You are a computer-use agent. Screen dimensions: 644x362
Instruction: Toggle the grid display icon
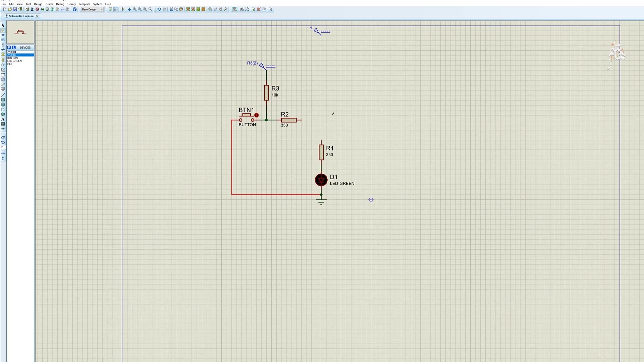pyautogui.click(x=116, y=9)
